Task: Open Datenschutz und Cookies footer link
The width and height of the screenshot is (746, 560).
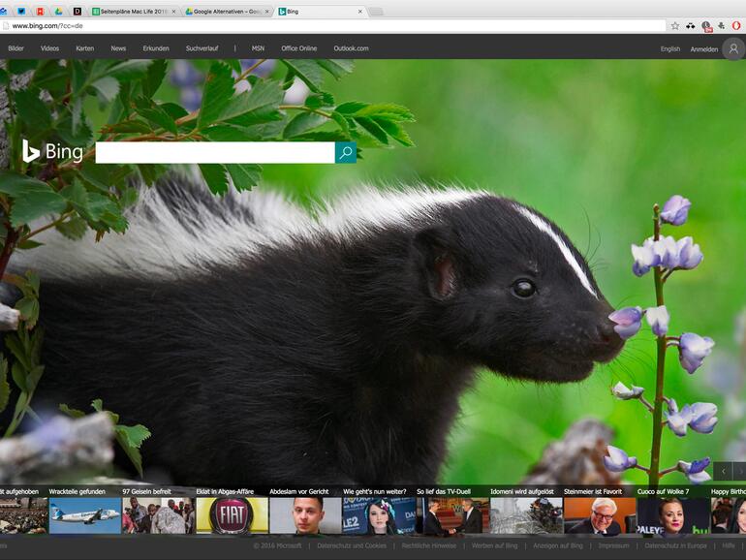Action: tap(352, 545)
